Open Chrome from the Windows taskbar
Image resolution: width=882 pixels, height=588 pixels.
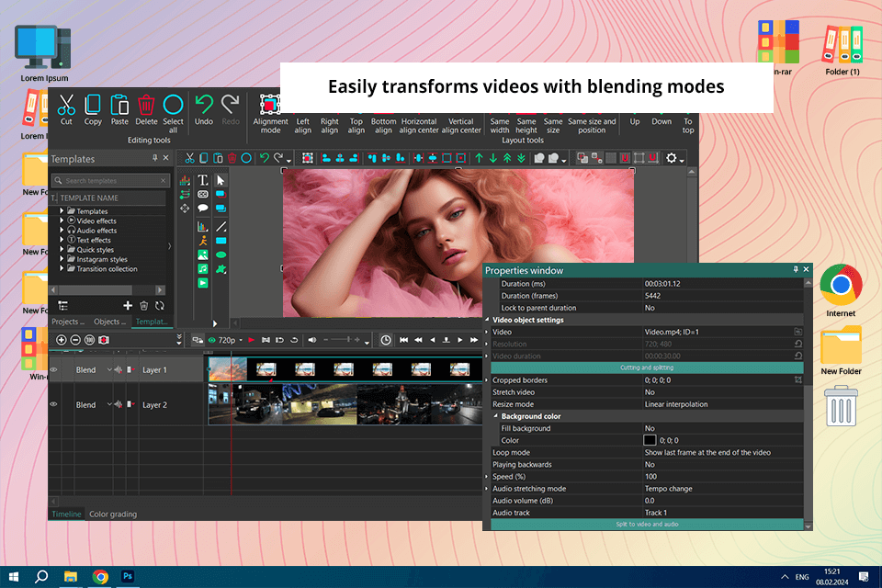(x=100, y=576)
